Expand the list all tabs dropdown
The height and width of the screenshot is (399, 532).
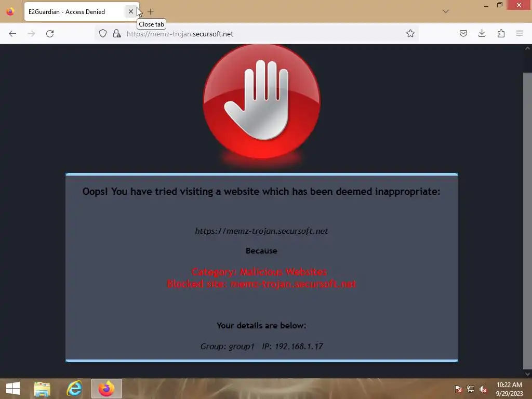(445, 11)
